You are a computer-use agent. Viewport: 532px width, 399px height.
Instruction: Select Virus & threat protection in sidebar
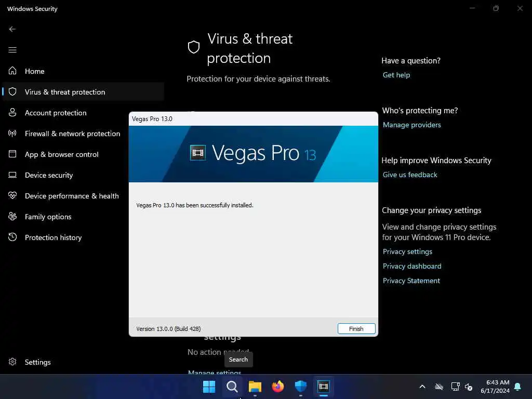pyautogui.click(x=83, y=92)
